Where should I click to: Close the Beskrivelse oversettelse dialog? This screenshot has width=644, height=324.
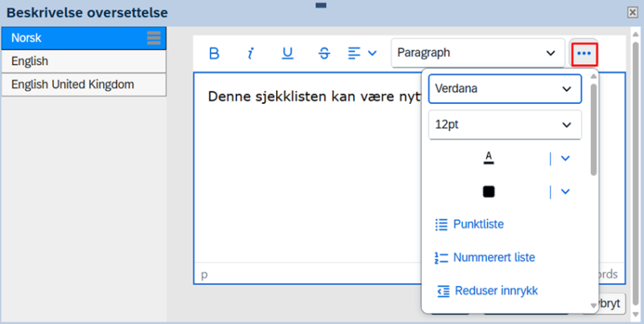(633, 13)
